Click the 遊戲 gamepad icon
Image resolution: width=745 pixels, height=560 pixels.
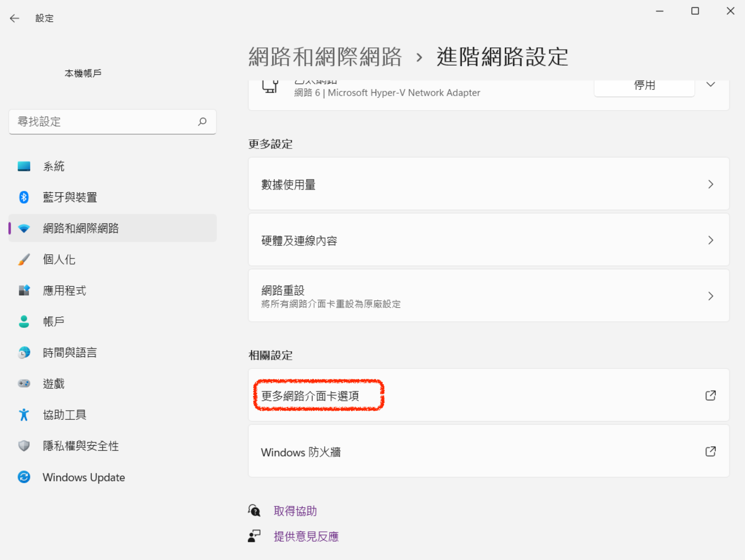(x=24, y=383)
